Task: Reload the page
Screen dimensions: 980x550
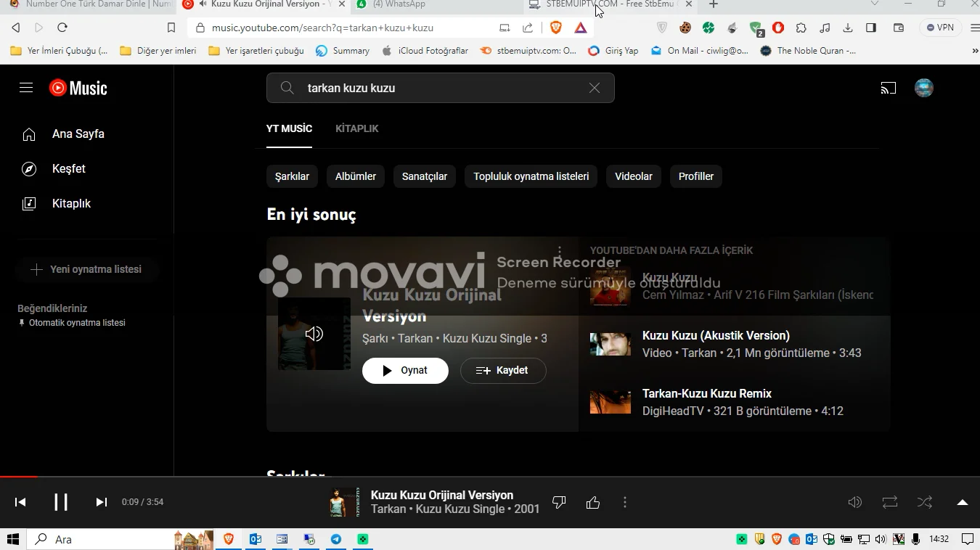Action: coord(62,28)
